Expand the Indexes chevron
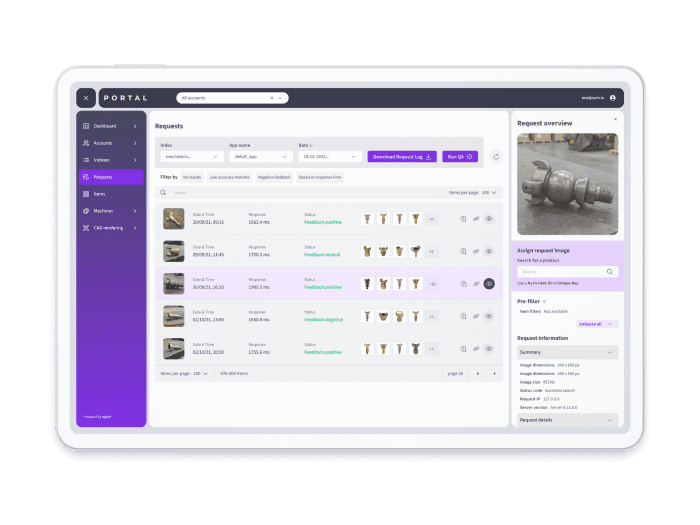 tap(135, 160)
